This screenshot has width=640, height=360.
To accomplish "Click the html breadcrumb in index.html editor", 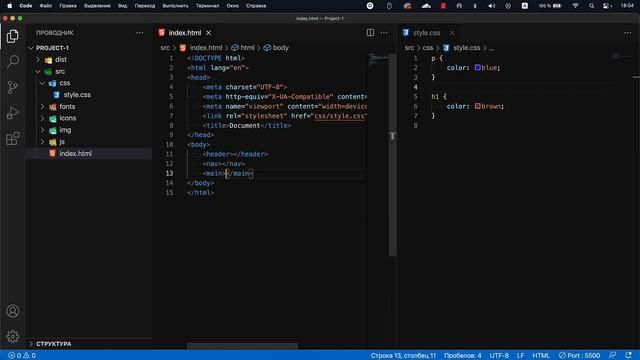I will 247,48.
